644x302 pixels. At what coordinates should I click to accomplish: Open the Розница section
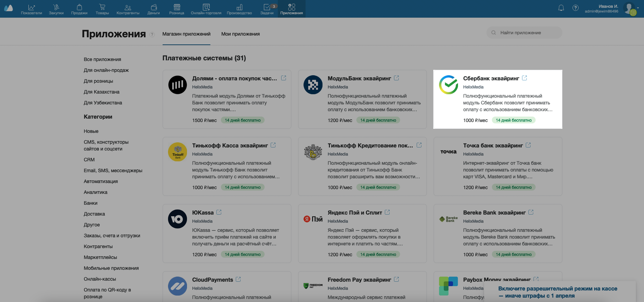(177, 9)
